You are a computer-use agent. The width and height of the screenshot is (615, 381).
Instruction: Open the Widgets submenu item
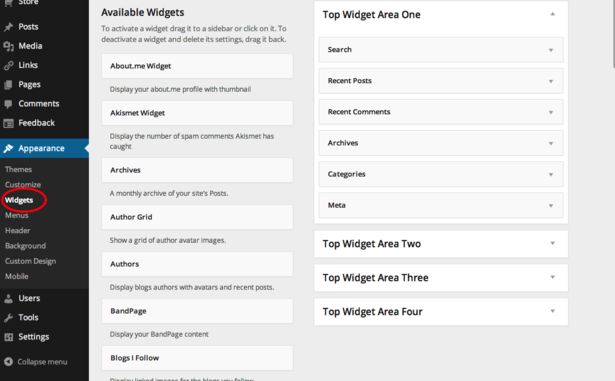coord(19,200)
